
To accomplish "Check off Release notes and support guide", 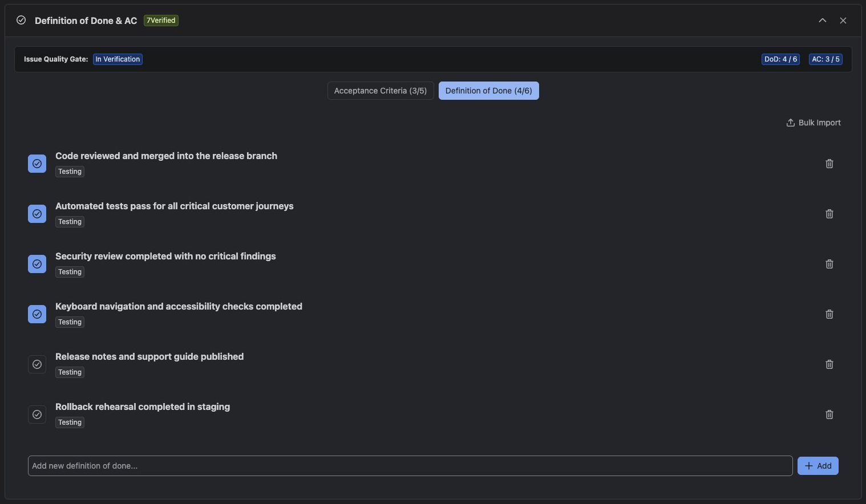I will click(x=37, y=364).
